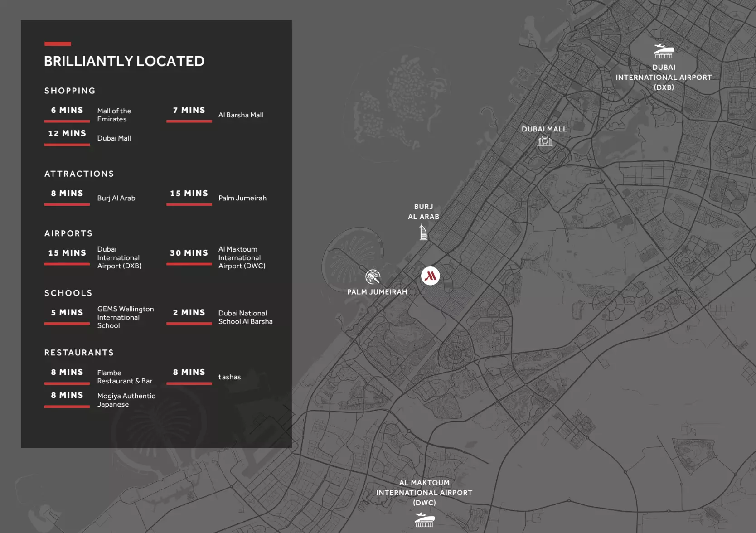Select the Shopping section heading
The image size is (756, 533).
[x=70, y=91]
